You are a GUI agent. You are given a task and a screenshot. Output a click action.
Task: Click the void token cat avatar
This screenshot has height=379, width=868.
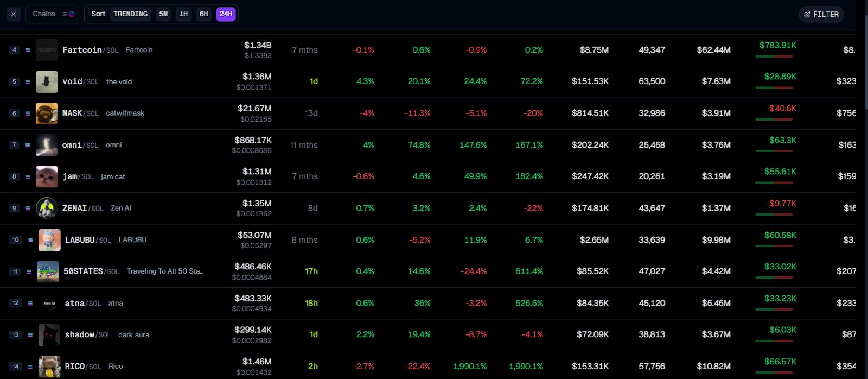(x=47, y=81)
